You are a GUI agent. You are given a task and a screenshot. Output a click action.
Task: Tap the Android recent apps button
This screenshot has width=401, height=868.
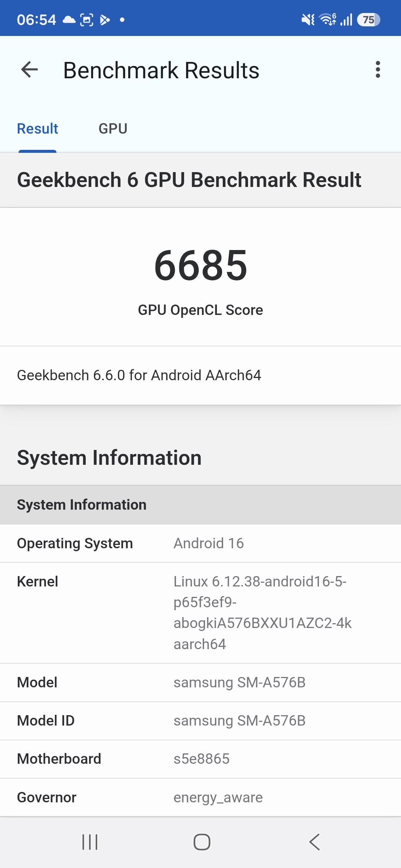[x=89, y=842]
